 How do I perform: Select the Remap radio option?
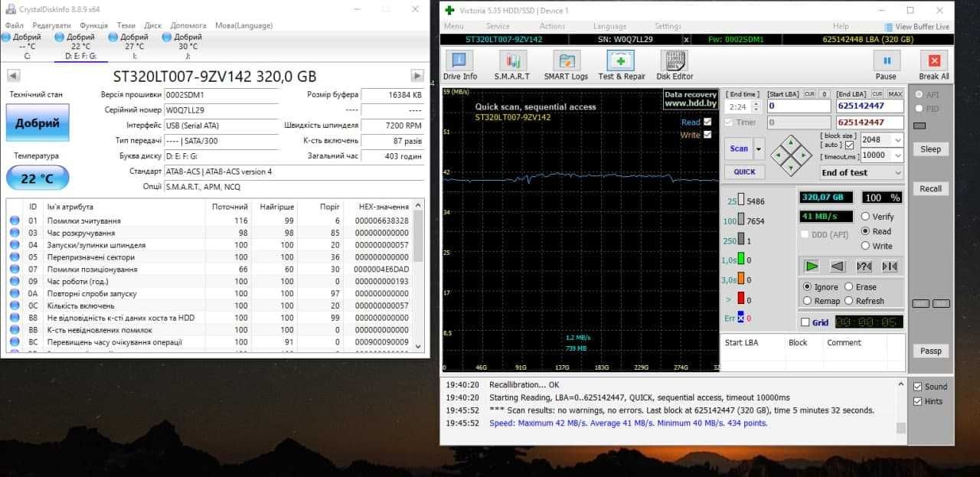pos(807,301)
